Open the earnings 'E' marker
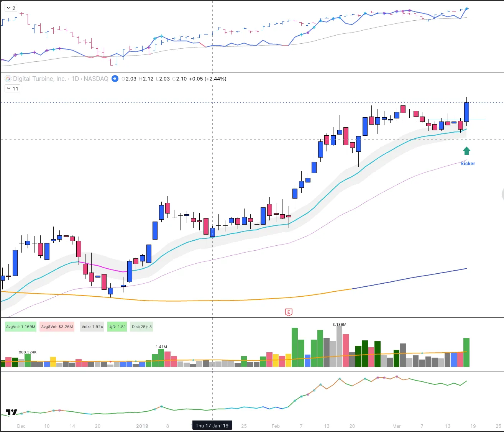 coord(289,312)
